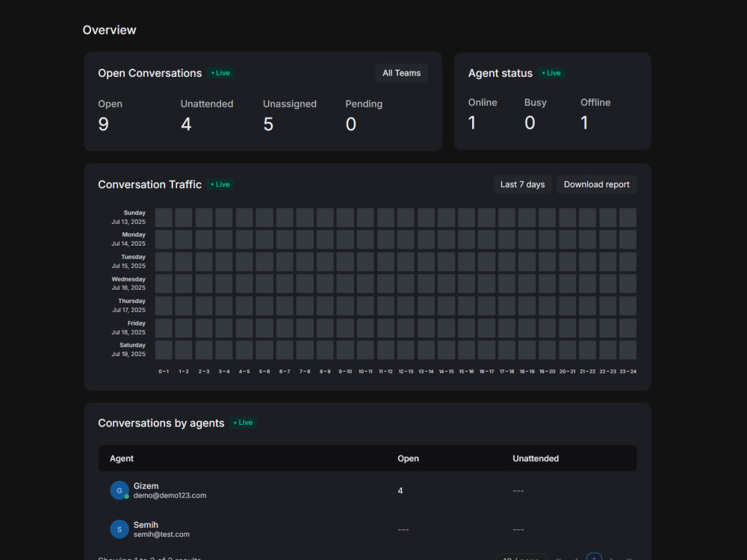The height and width of the screenshot is (560, 747).
Task: Click the Busy agents count 0
Action: [x=530, y=123]
